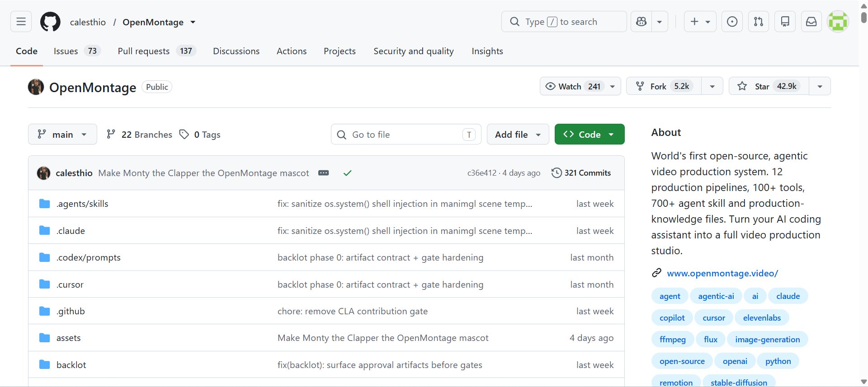Select the openai topic tag

(735, 361)
